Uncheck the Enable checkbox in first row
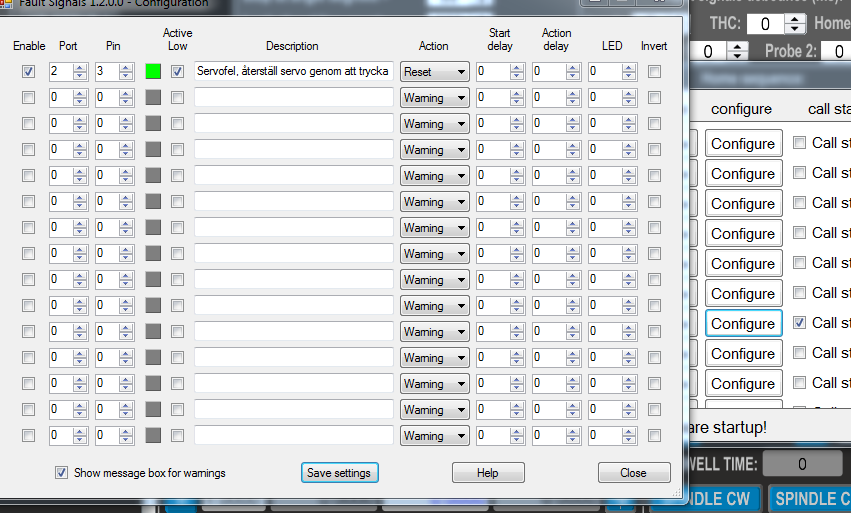This screenshot has height=513, width=851. tap(28, 72)
